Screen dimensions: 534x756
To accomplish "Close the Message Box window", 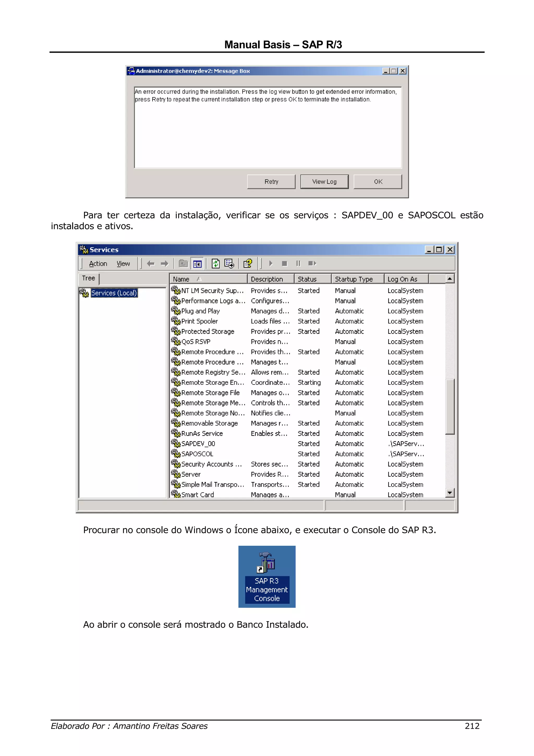I will (402, 71).
